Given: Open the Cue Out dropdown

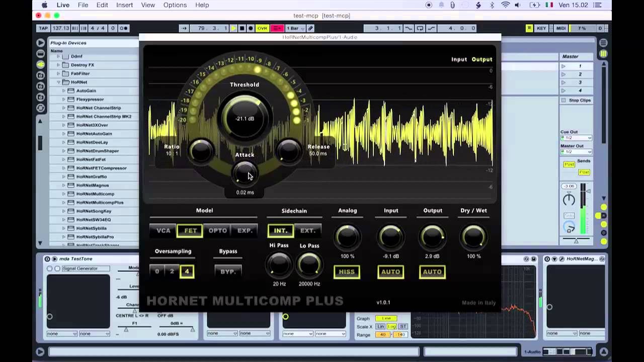Looking at the screenshot, I should [x=576, y=138].
